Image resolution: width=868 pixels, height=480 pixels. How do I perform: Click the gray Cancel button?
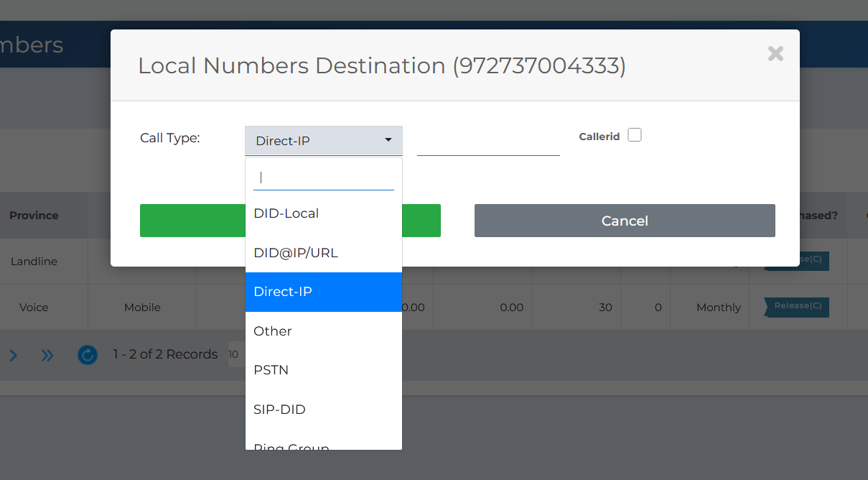pyautogui.click(x=625, y=221)
